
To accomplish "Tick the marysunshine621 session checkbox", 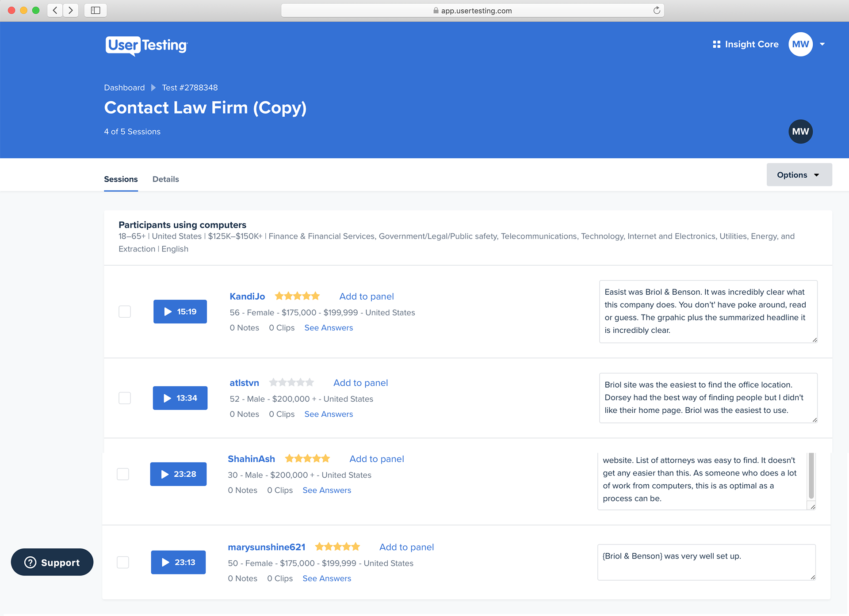I will pyautogui.click(x=123, y=562).
